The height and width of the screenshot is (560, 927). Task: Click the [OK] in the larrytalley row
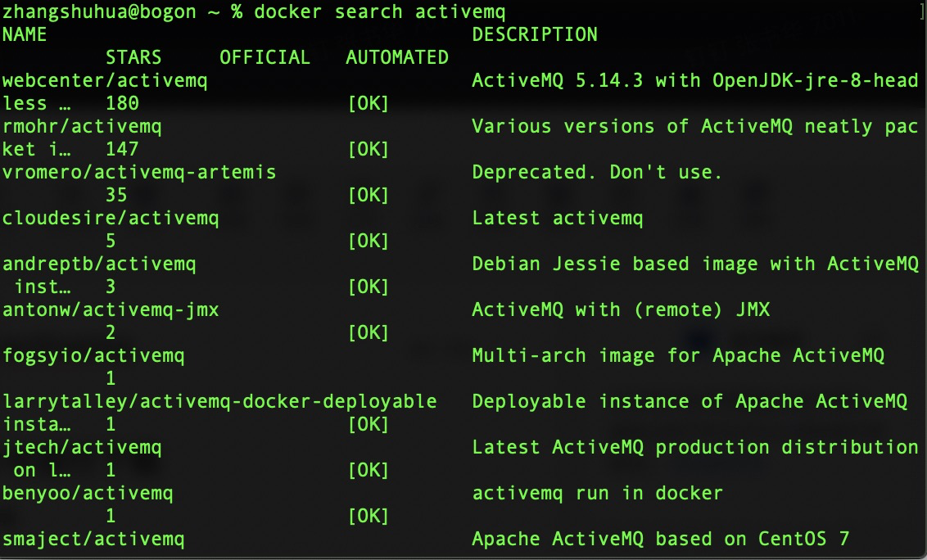369,424
